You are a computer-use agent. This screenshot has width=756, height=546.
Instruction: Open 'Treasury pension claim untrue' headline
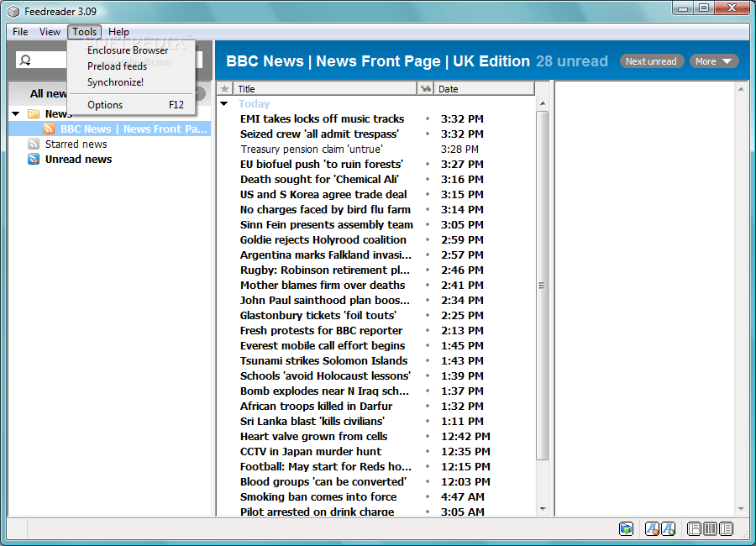coord(312,149)
